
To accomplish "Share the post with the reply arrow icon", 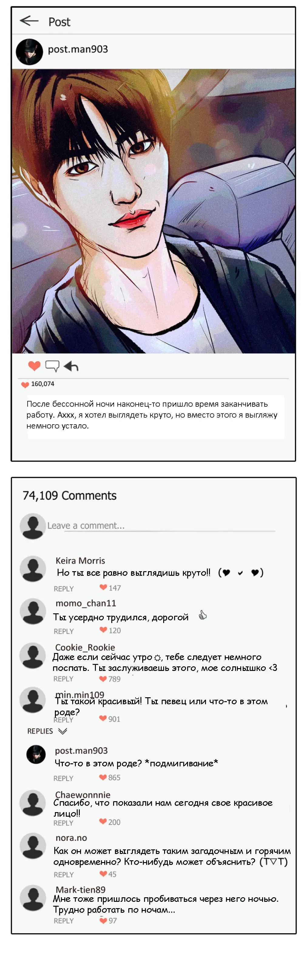I will pos(71,366).
